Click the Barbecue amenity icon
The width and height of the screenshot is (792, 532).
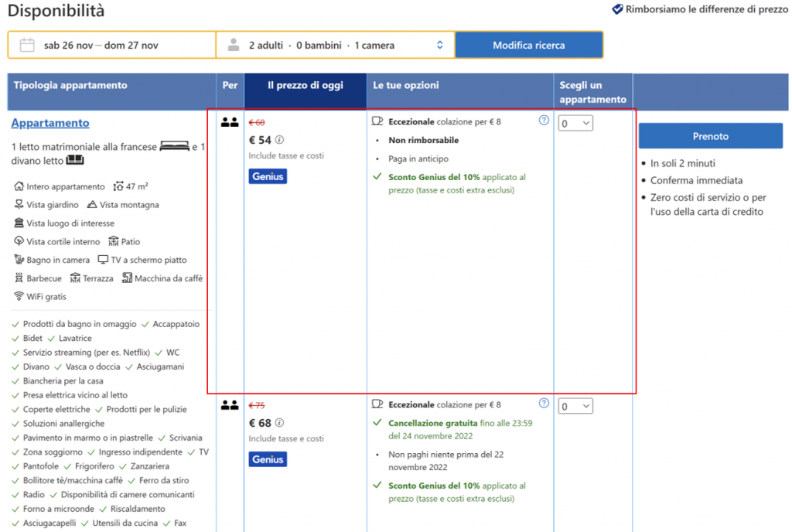pyautogui.click(x=19, y=278)
